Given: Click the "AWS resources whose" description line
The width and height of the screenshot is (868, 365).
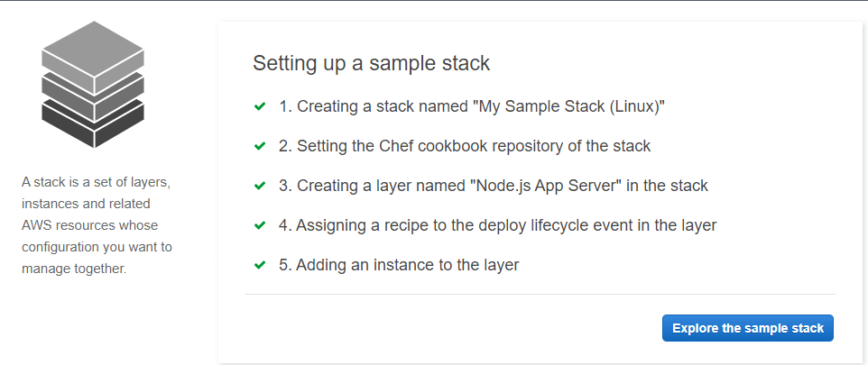Looking at the screenshot, I should [89, 225].
